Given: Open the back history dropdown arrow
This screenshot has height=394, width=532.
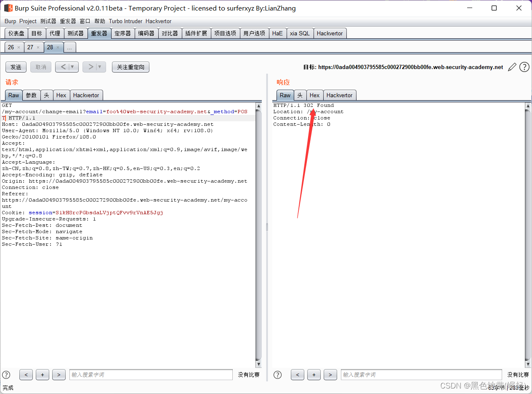Looking at the screenshot, I should coord(72,67).
